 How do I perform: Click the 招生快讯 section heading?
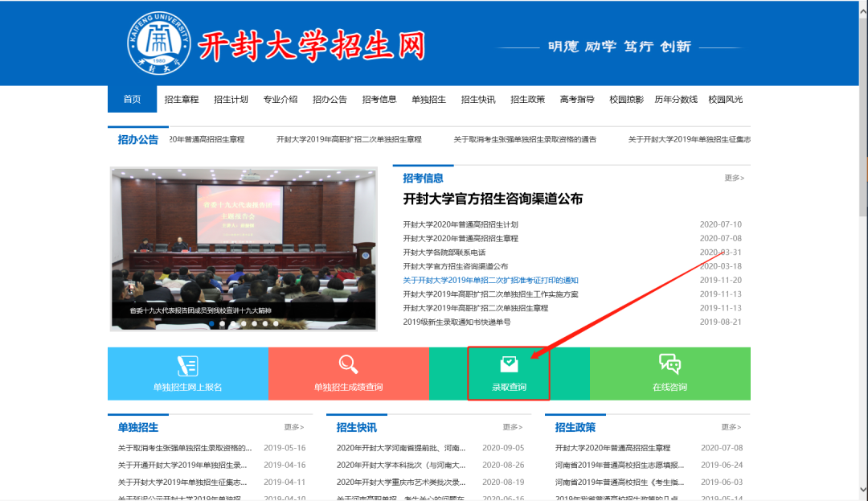(357, 427)
